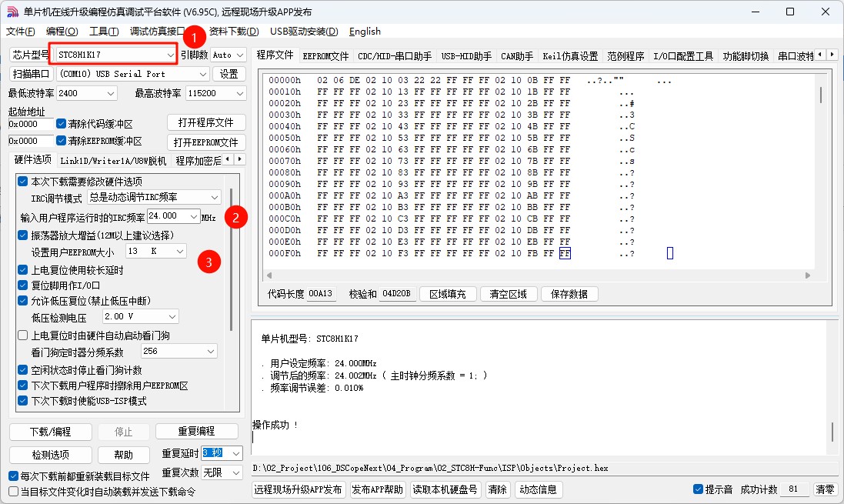
Task: Open the USB驱动安装(D) menu
Action: [x=304, y=32]
